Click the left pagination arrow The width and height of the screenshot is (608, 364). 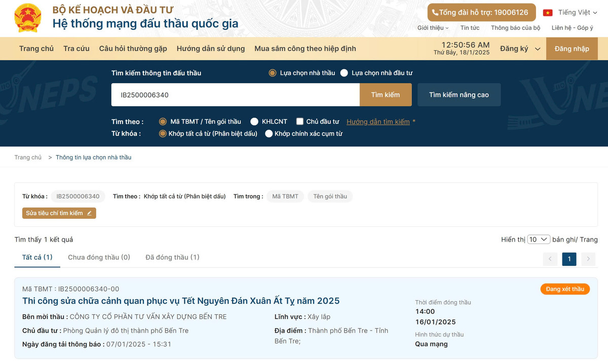(550, 259)
